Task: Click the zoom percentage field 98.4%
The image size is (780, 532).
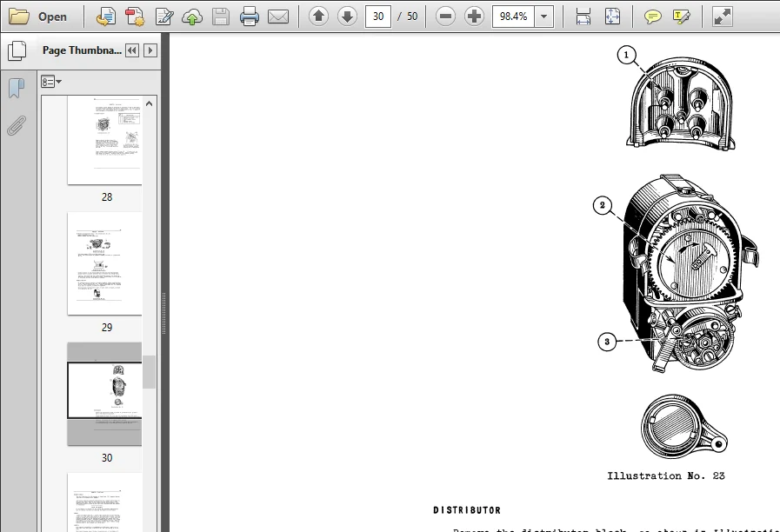Action: [x=513, y=17]
